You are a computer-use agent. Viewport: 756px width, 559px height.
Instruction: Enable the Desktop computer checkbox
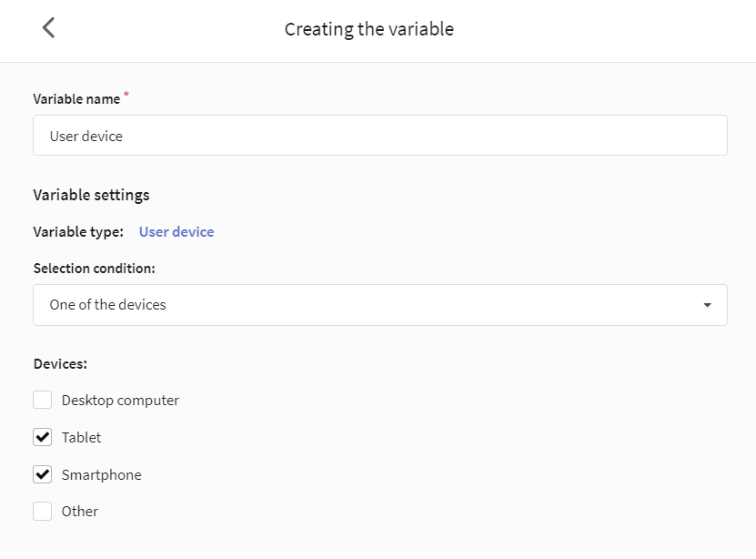pos(43,400)
